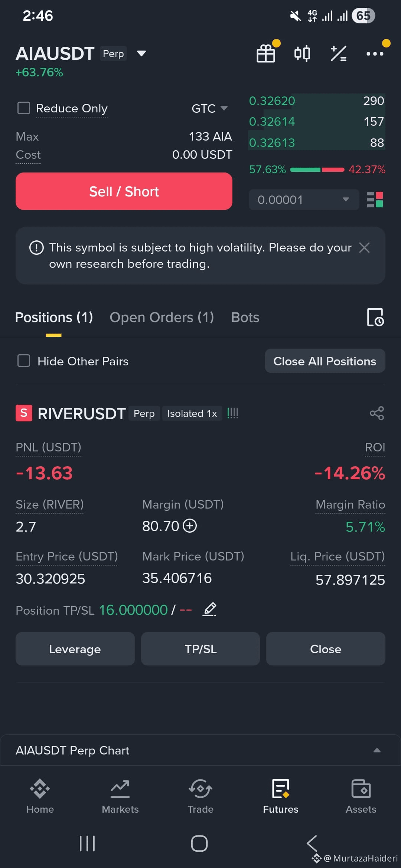Tap the Sell / Short button
Viewport: 401px width, 868px height.
pyautogui.click(x=124, y=191)
